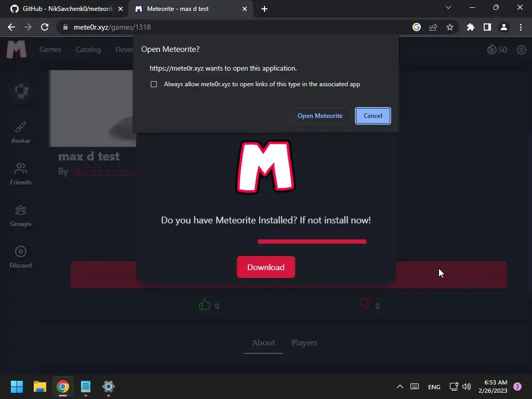Viewport: 532px width, 399px height.
Task: Select the Meteorite - max d test browser tab
Action: [x=190, y=9]
